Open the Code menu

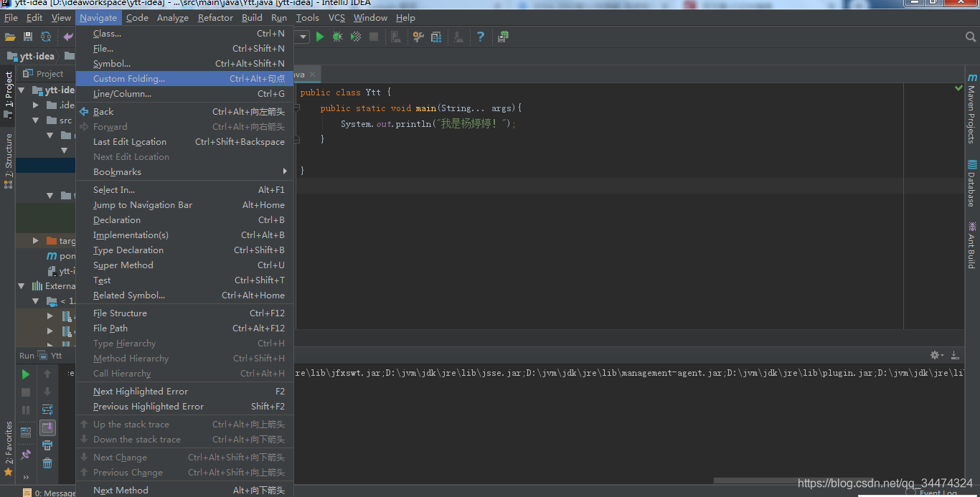pyautogui.click(x=137, y=18)
